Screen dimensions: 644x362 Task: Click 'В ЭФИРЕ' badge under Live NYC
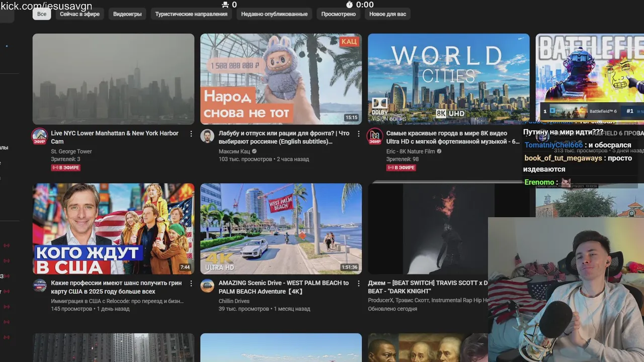point(66,167)
